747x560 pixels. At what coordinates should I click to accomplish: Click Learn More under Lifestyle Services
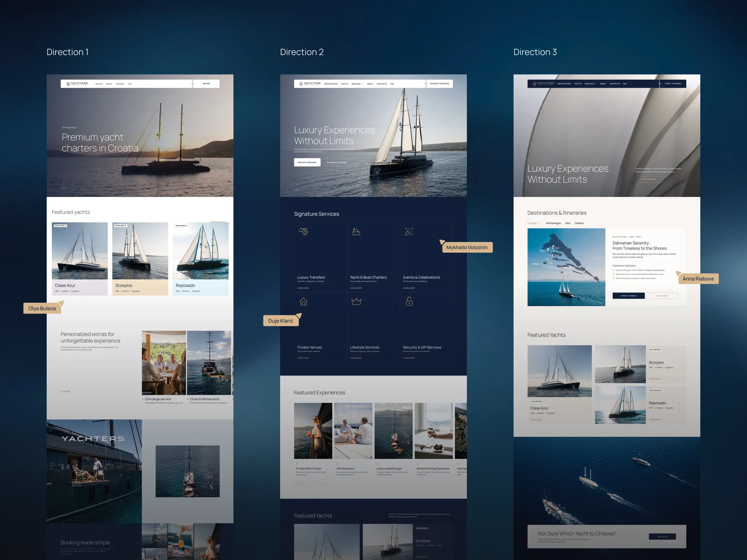pyautogui.click(x=356, y=358)
